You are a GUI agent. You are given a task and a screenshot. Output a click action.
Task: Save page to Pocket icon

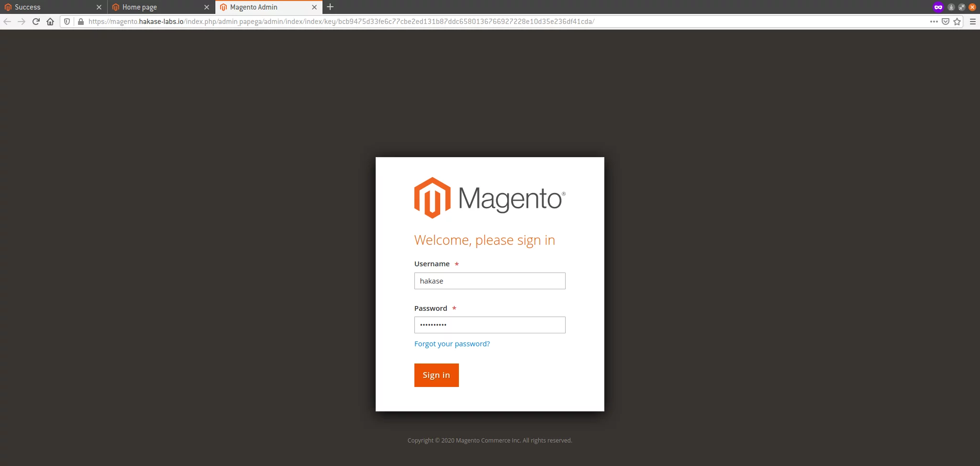pos(946,22)
